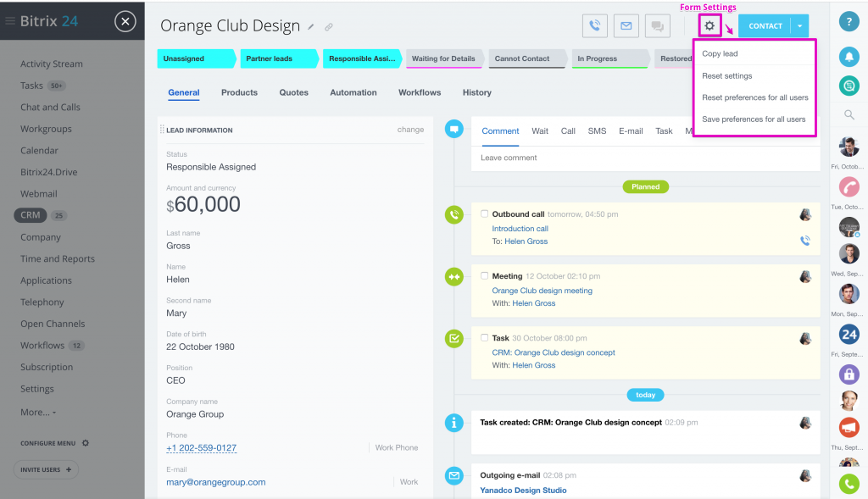Expand the Contact button dropdown arrow
868x499 pixels.
pos(800,26)
